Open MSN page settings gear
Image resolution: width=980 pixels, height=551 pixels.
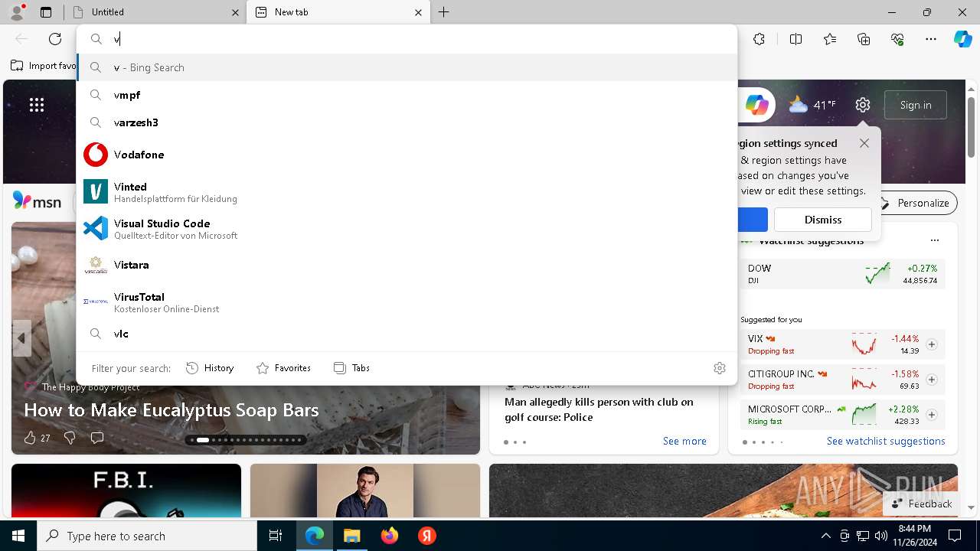[863, 105]
